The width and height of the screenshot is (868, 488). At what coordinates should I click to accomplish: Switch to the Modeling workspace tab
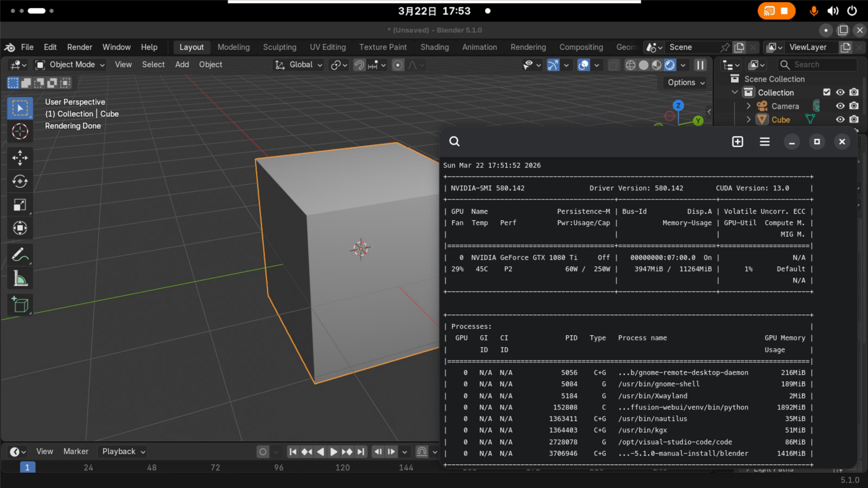(x=233, y=47)
